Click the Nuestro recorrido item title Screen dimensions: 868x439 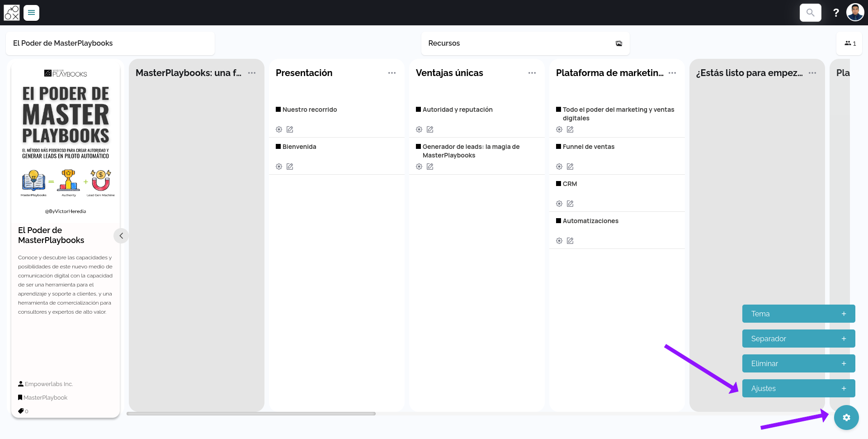point(310,110)
